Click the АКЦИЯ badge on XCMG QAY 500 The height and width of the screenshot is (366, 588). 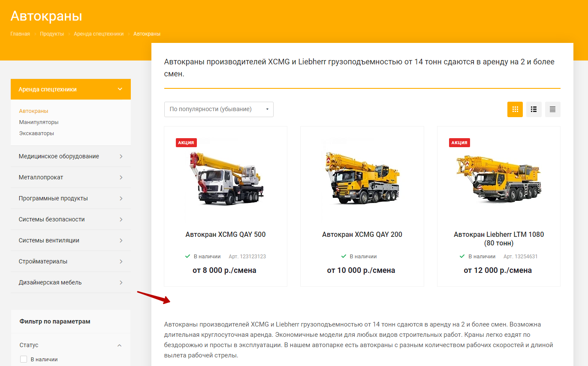coord(186,142)
